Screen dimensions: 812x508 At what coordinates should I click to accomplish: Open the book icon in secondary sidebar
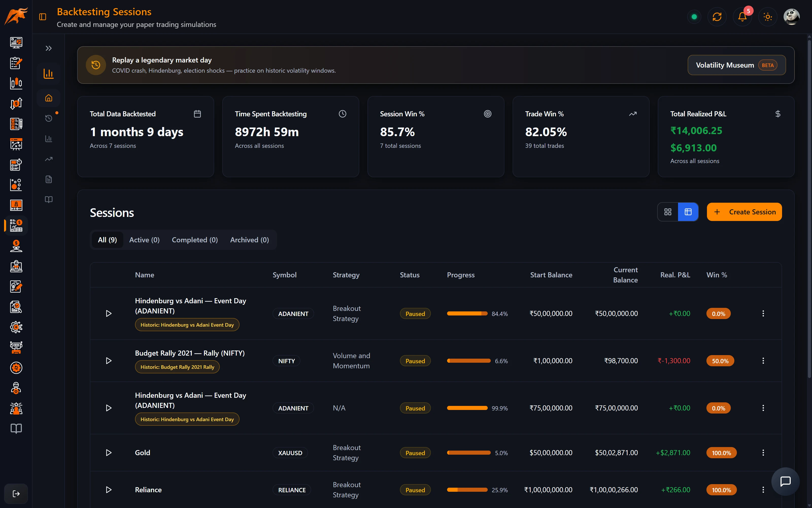coord(49,200)
